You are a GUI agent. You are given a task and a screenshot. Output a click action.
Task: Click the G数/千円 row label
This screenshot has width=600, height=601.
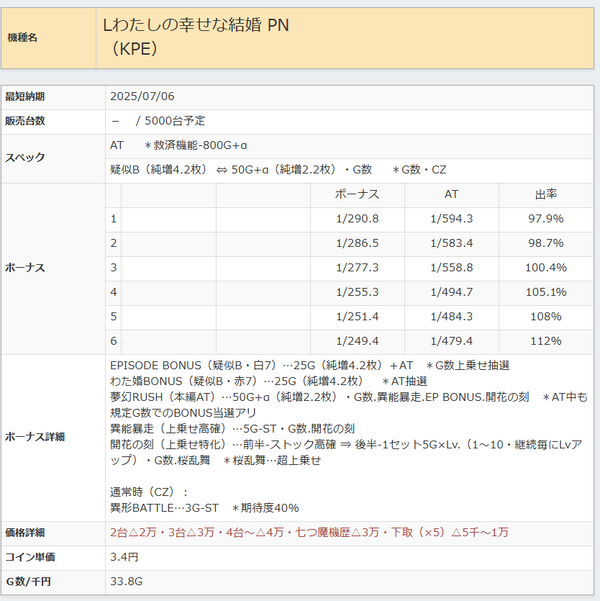(28, 582)
